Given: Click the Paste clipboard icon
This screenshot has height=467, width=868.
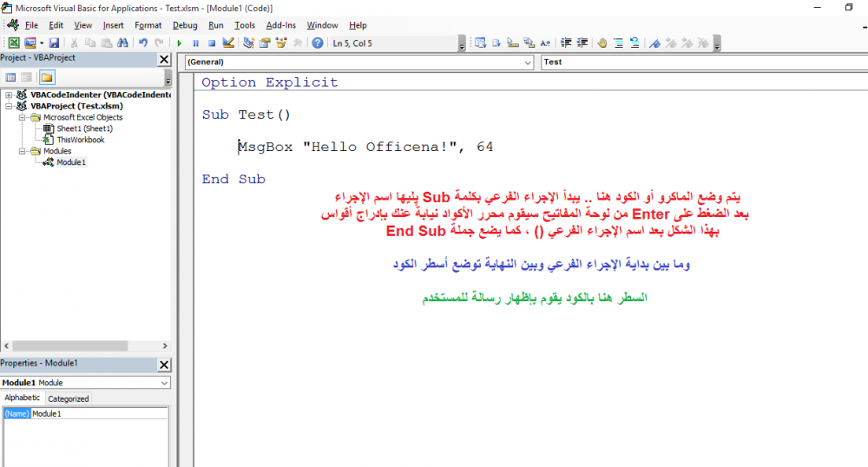Looking at the screenshot, I should click(x=107, y=43).
